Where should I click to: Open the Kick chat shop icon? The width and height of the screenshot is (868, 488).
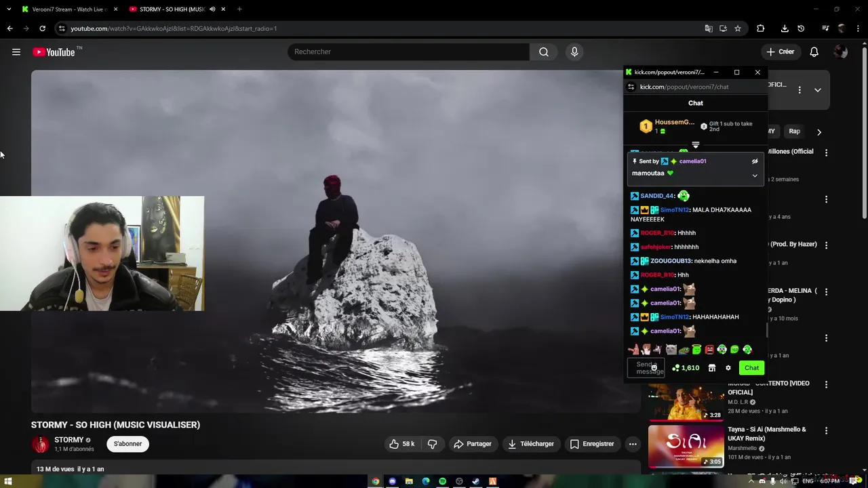point(712,368)
